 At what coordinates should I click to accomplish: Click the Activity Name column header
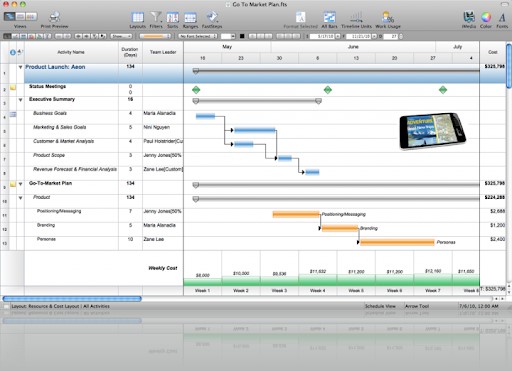coord(71,52)
